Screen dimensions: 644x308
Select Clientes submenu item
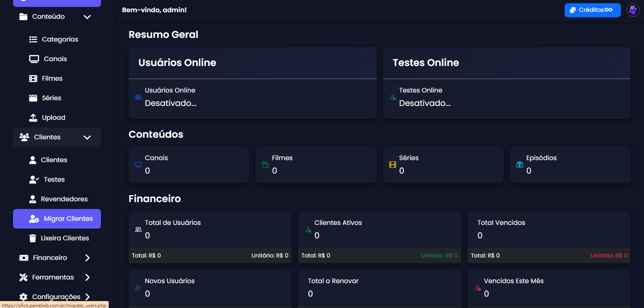[54, 160]
